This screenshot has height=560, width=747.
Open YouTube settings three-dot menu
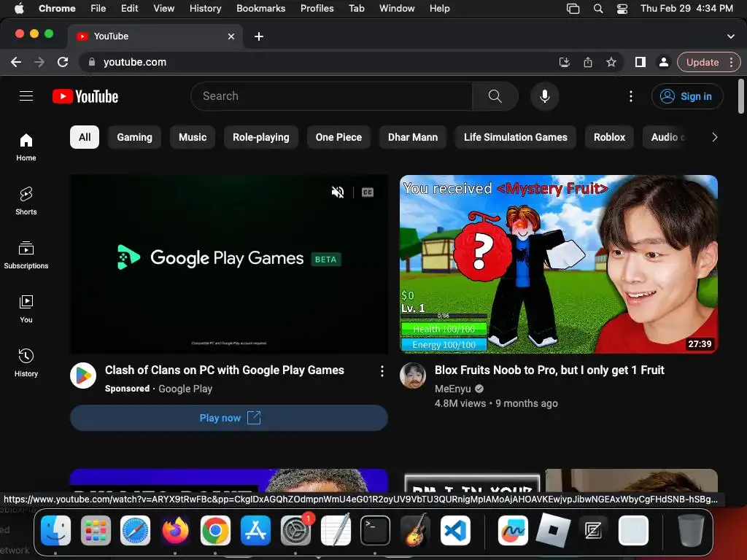(631, 96)
